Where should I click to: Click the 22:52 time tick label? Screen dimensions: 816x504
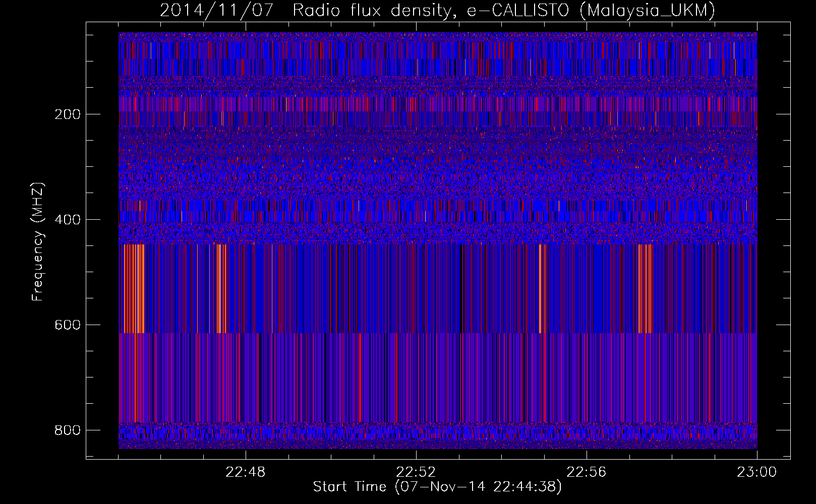[416, 472]
